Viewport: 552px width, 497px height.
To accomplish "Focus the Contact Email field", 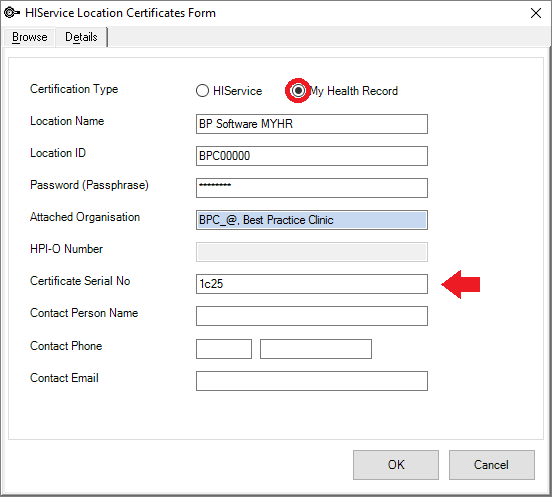I will pyautogui.click(x=312, y=381).
